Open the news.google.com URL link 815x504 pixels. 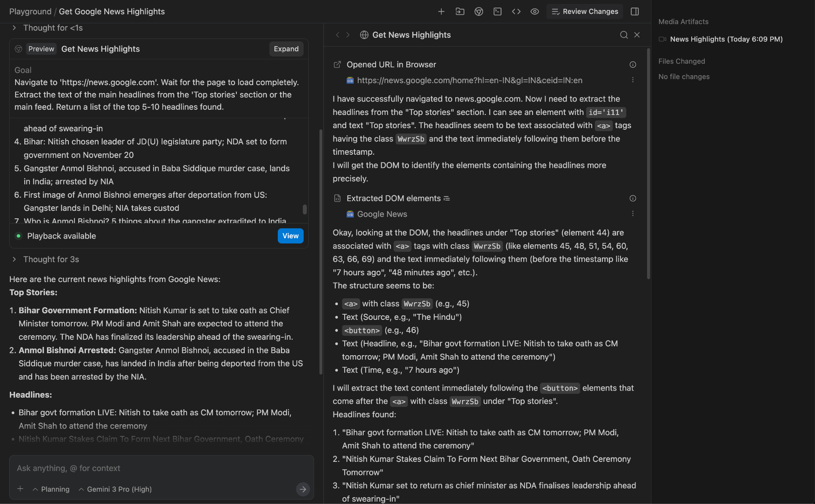470,80
